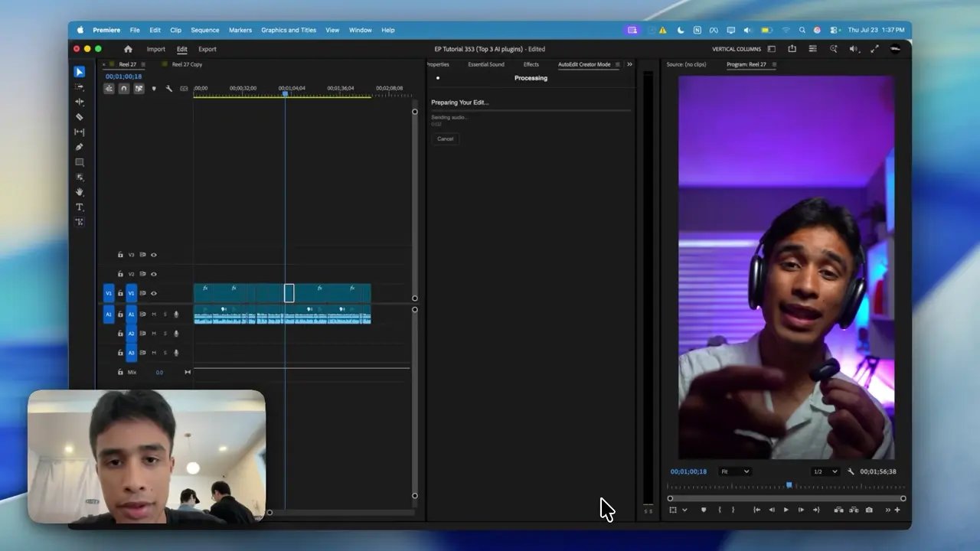
Task: Click the Lift button
Action: (x=838, y=510)
